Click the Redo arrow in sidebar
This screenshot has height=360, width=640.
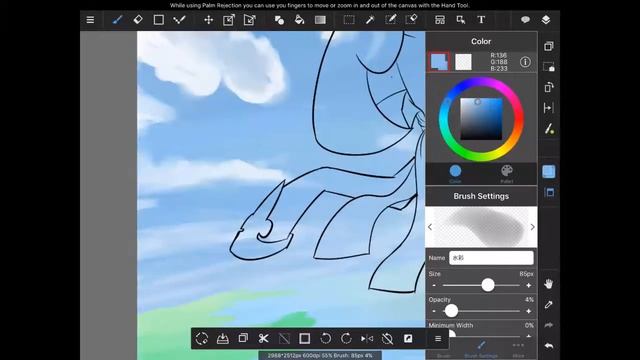pyautogui.click(x=549, y=325)
